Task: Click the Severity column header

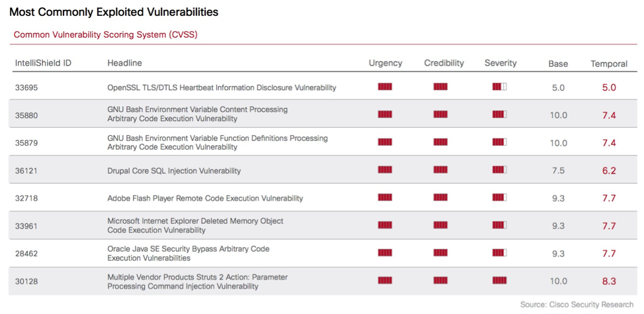Action: tap(500, 63)
